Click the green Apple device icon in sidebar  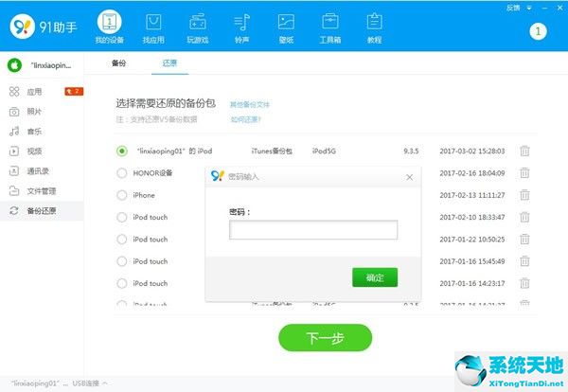[14, 65]
